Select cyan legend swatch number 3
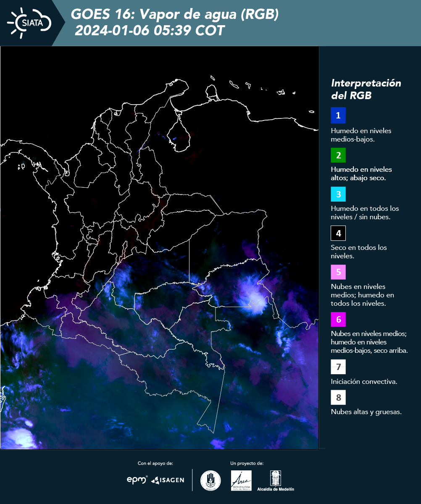Screen dimensions: 421x504 338,194
